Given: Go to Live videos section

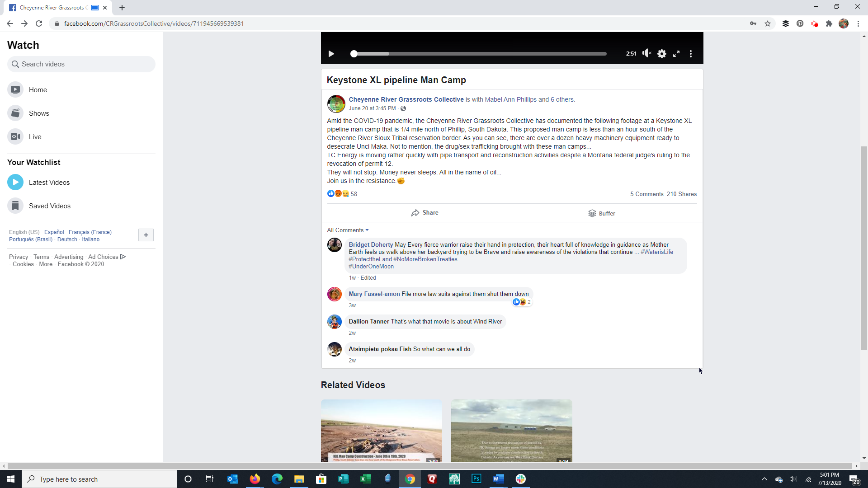Looking at the screenshot, I should [35, 137].
